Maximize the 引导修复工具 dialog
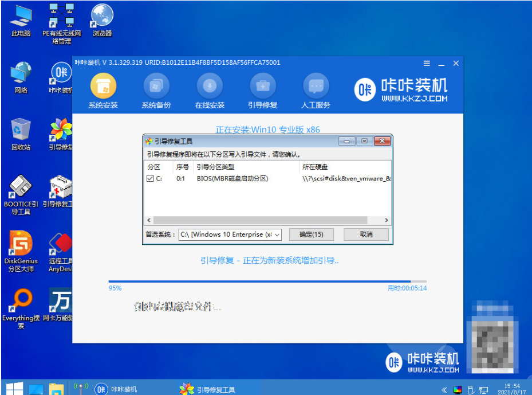532x395 pixels. pyautogui.click(x=364, y=141)
